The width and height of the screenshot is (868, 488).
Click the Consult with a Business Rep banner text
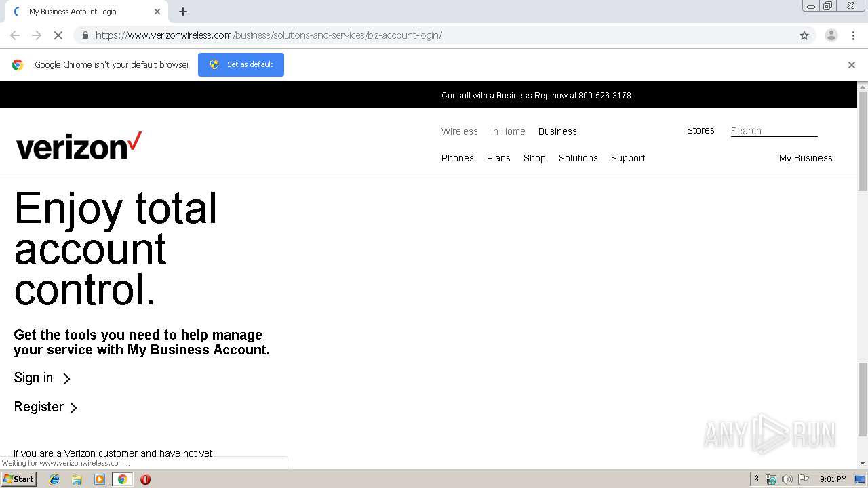pyautogui.click(x=536, y=96)
